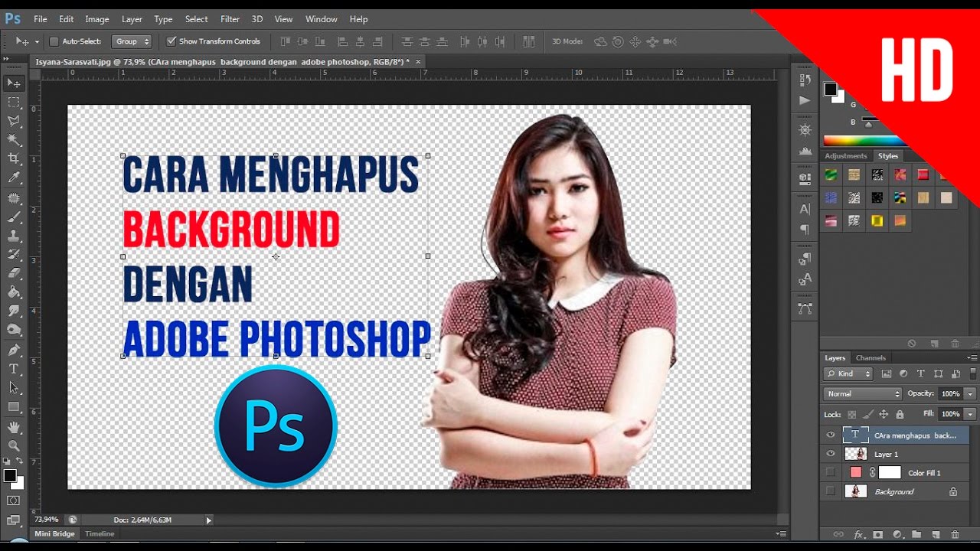Click Color Fill 1 red thumbnail
980x551 pixels.
pos(856,472)
